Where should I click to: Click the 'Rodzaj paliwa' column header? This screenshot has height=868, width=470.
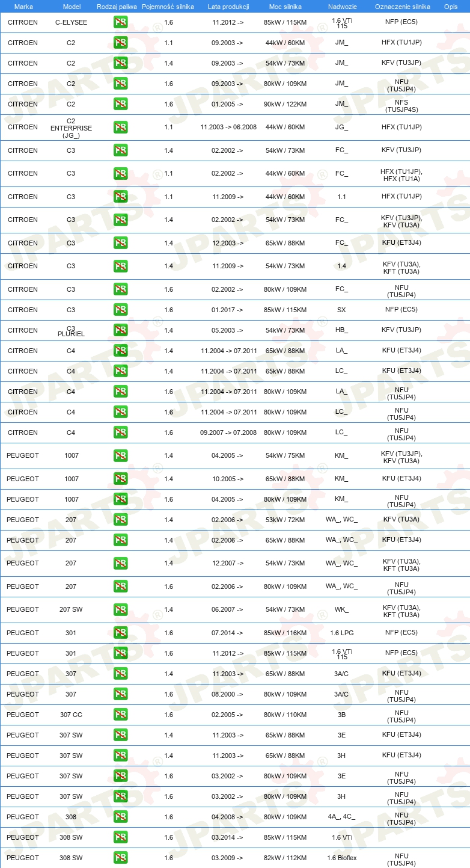(x=117, y=7)
